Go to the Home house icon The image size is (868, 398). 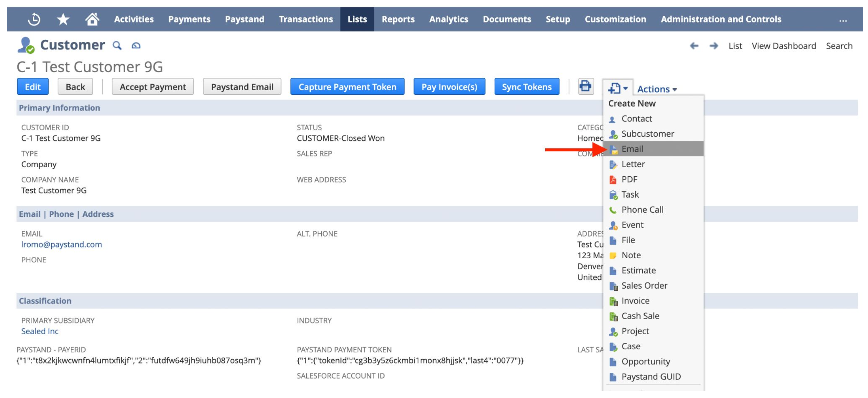(92, 19)
